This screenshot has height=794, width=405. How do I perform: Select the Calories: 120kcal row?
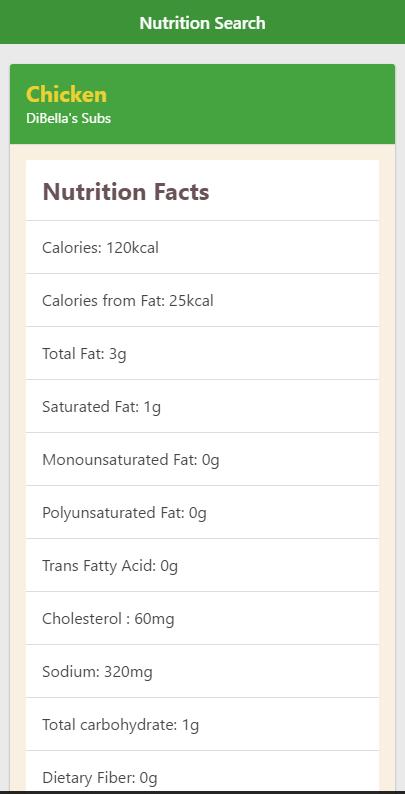202,248
